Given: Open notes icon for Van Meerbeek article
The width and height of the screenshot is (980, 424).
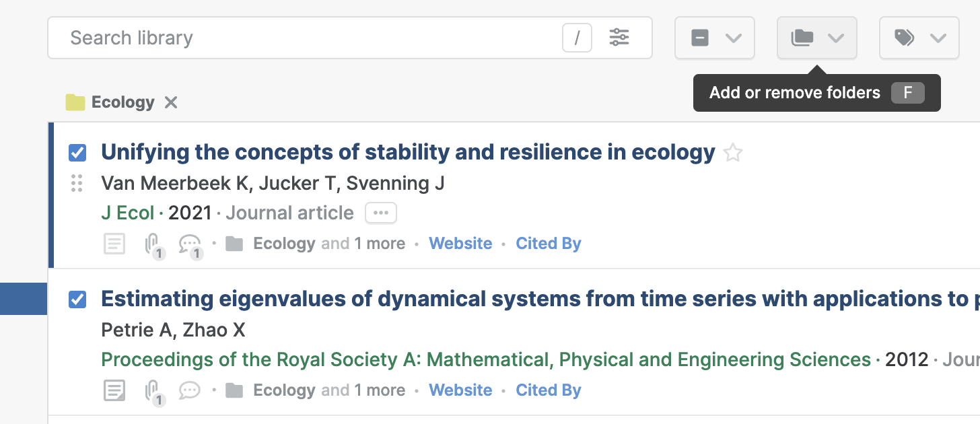Looking at the screenshot, I should coord(114,244).
